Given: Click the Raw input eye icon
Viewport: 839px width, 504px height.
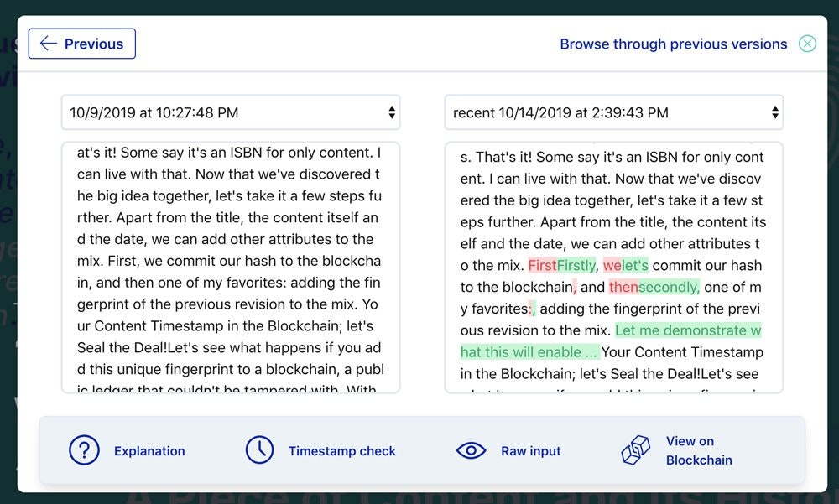Looking at the screenshot, I should [x=472, y=450].
